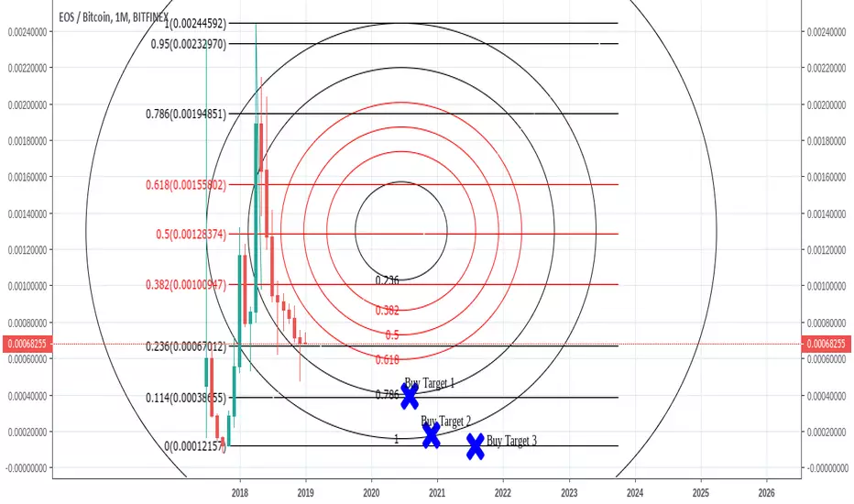
Task: Click 0.00040000 on the left price axis
Action: click(27, 396)
